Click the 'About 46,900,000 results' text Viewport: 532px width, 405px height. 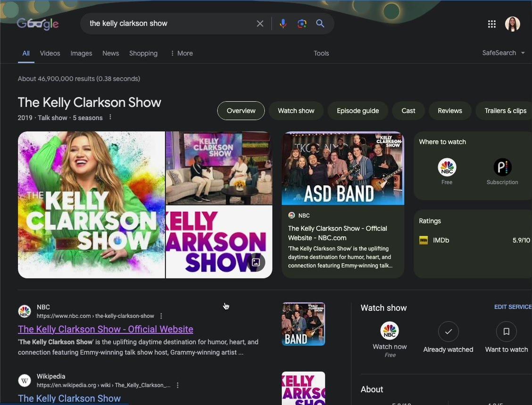click(79, 79)
